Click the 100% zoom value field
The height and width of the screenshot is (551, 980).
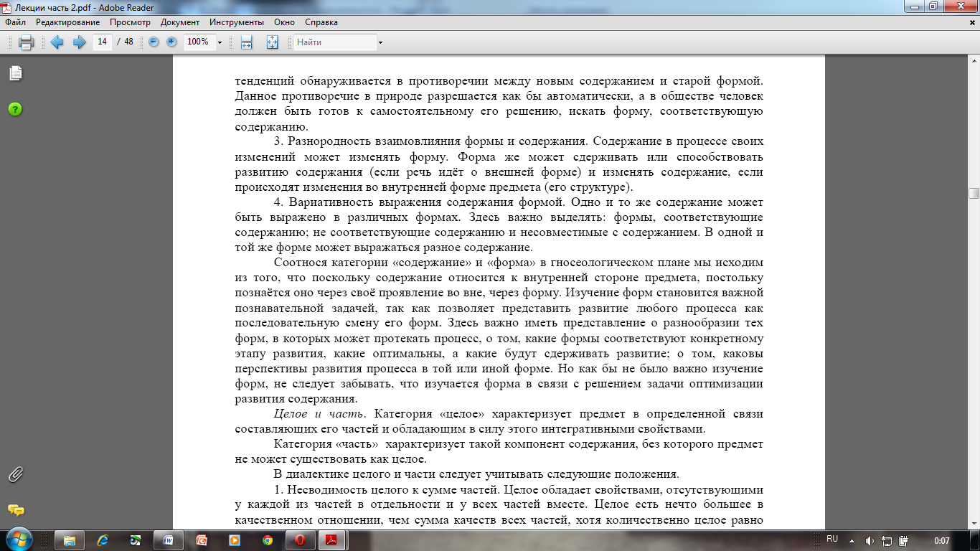coord(198,42)
